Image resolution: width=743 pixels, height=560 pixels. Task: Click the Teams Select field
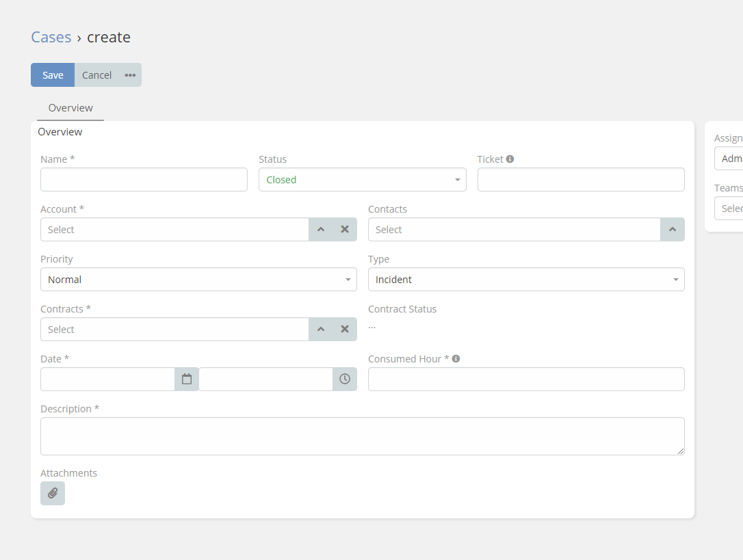point(729,209)
